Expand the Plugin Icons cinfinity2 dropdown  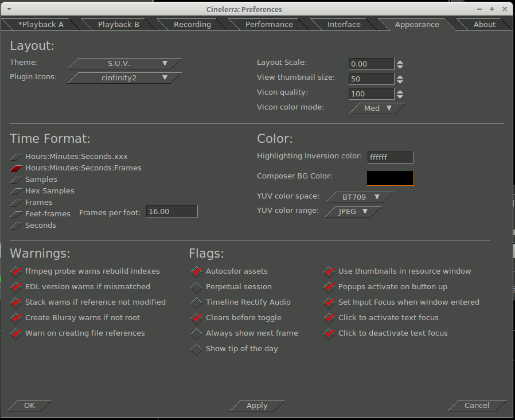pyautogui.click(x=125, y=78)
